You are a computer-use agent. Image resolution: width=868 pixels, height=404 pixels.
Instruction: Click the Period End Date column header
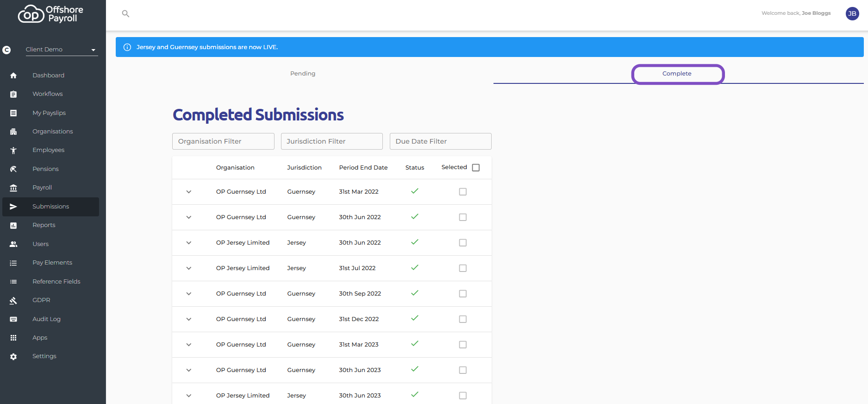[x=363, y=168]
